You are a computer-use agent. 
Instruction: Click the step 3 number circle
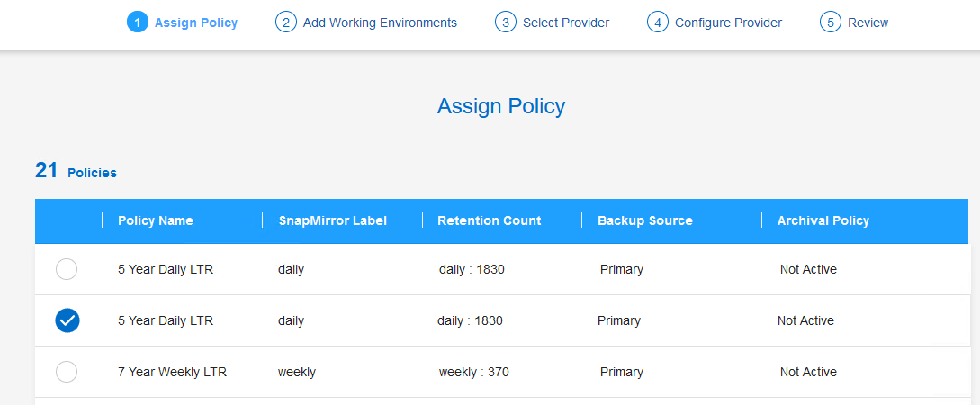point(506,22)
